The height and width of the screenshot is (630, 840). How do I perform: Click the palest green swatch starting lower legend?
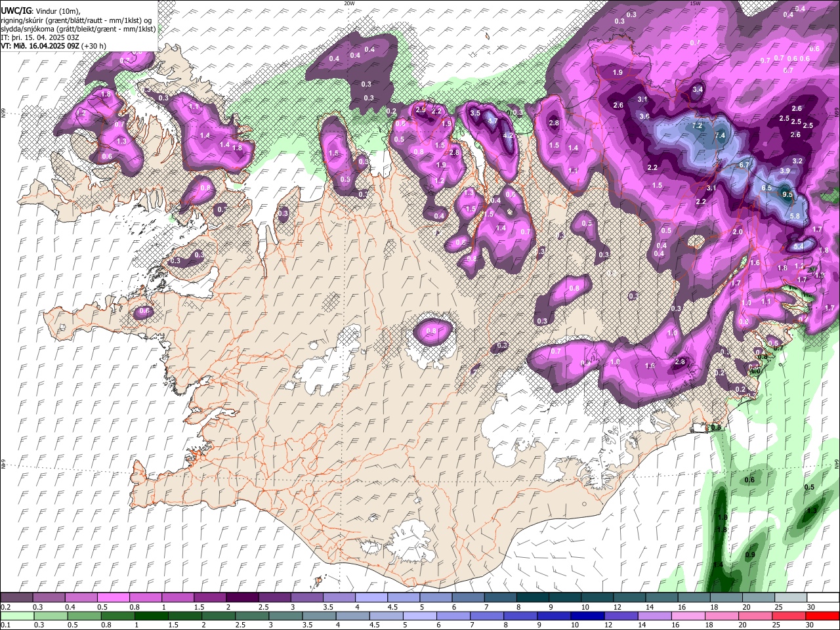17,616
